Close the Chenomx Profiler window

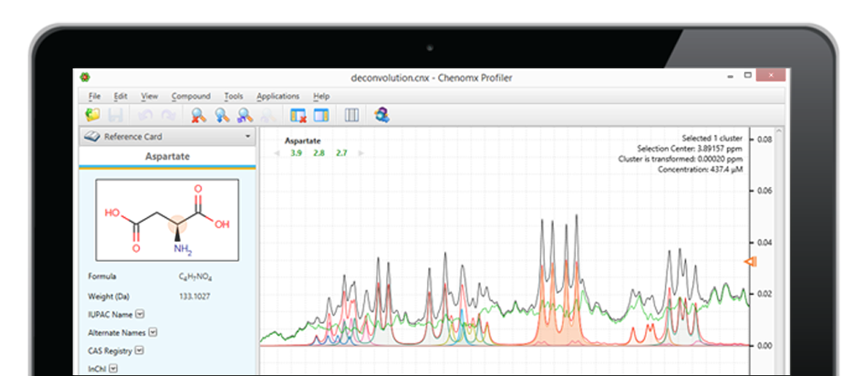pyautogui.click(x=770, y=75)
